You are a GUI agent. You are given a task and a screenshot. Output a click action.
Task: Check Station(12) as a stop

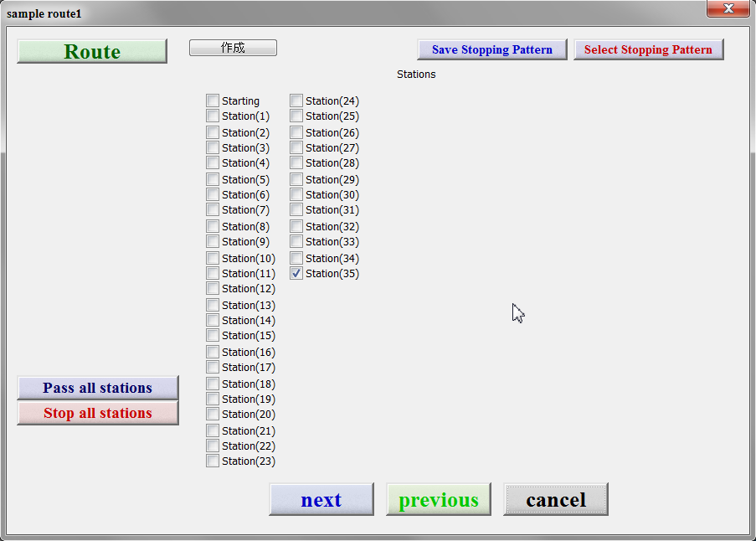[x=213, y=289]
